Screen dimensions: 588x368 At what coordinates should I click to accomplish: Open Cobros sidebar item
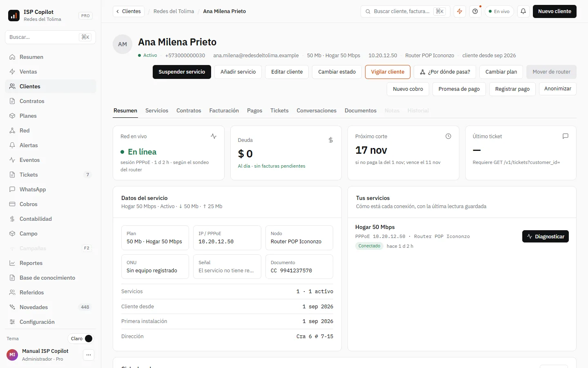51,204
